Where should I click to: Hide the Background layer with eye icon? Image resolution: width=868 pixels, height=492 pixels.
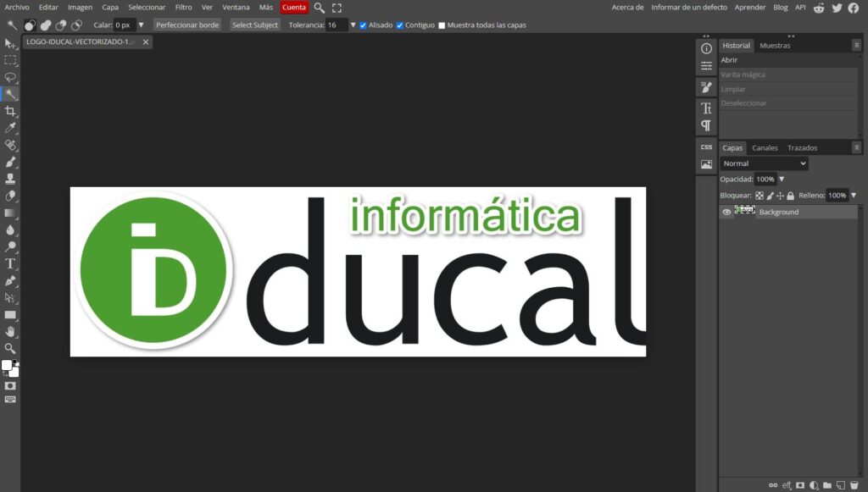click(726, 212)
